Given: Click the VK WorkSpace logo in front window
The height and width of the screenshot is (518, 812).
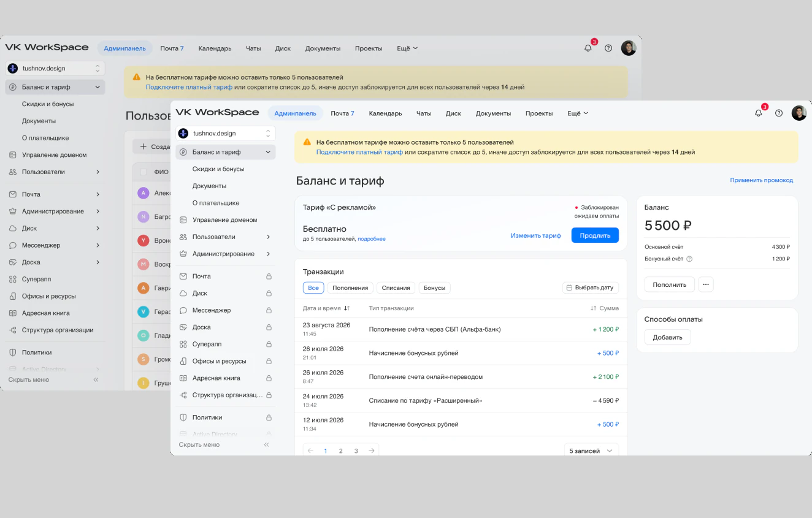Looking at the screenshot, I should pyautogui.click(x=217, y=113).
